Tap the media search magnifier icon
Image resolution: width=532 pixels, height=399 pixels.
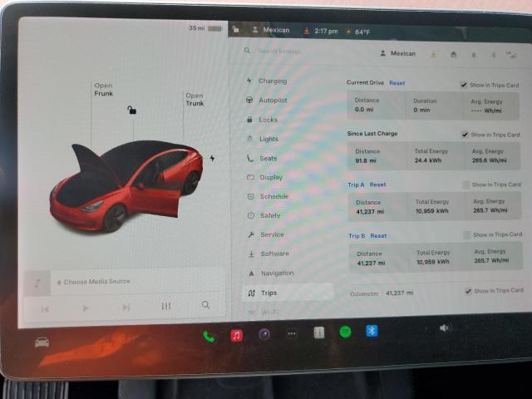(x=205, y=305)
